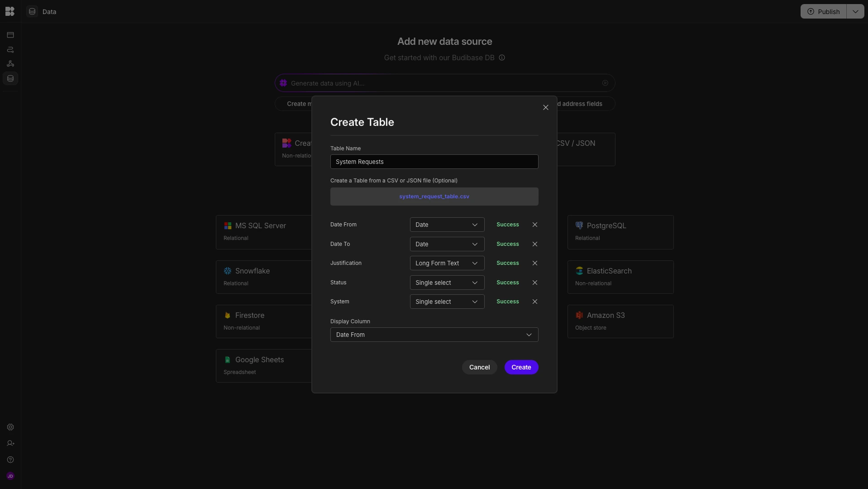Select the Firestore flame icon
Viewport: 868px width, 489px height.
click(x=228, y=315)
